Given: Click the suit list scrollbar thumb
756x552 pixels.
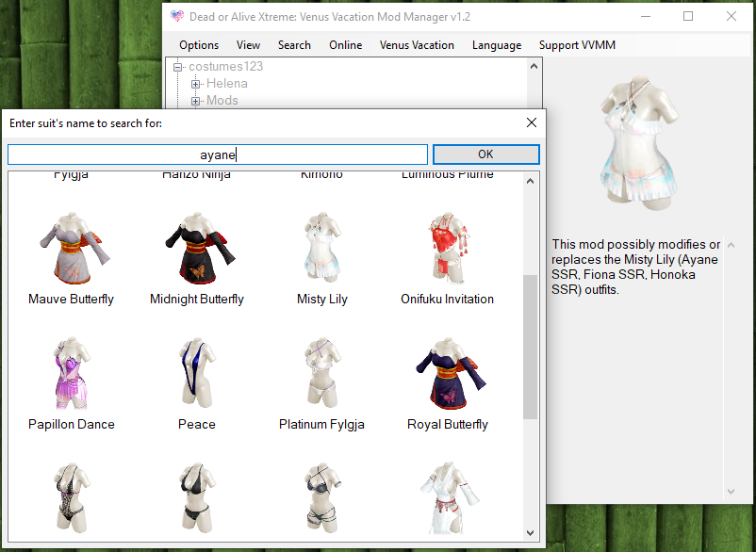Looking at the screenshot, I should click(531, 347).
